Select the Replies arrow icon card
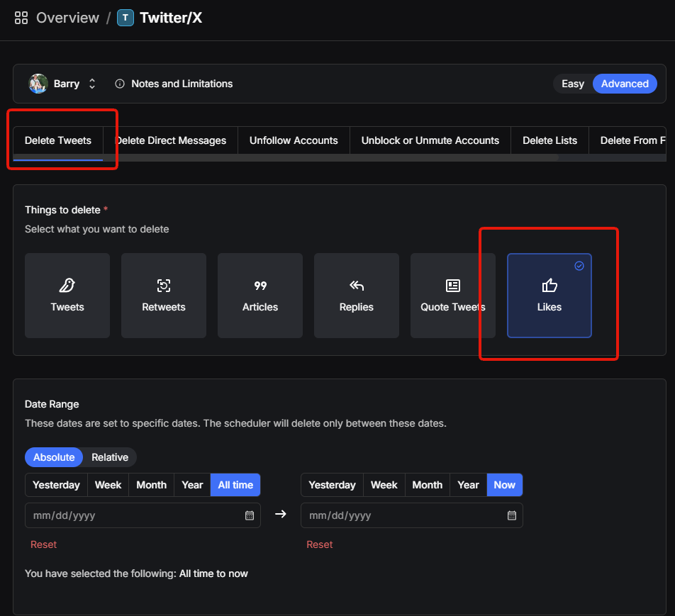675x616 pixels. pyautogui.click(x=357, y=296)
